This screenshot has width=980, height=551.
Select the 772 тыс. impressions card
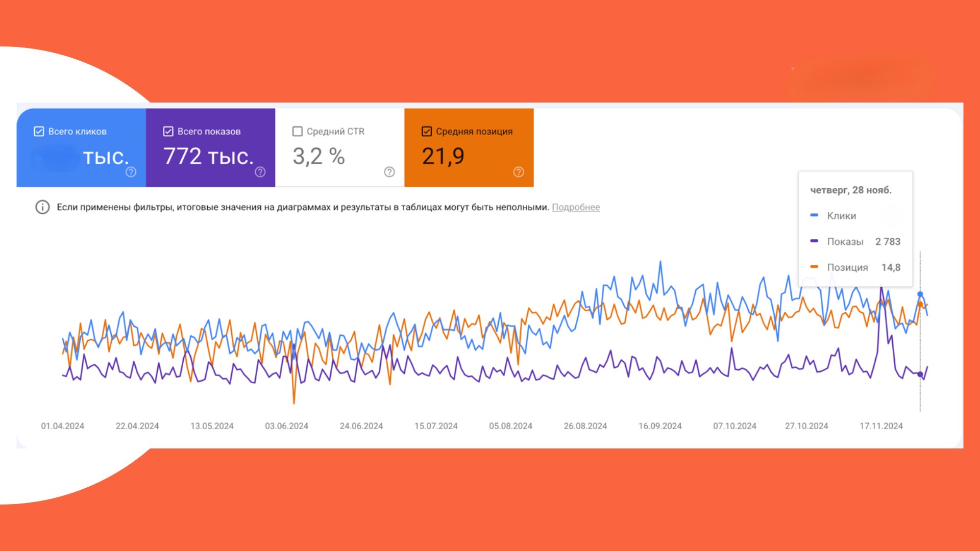[209, 156]
